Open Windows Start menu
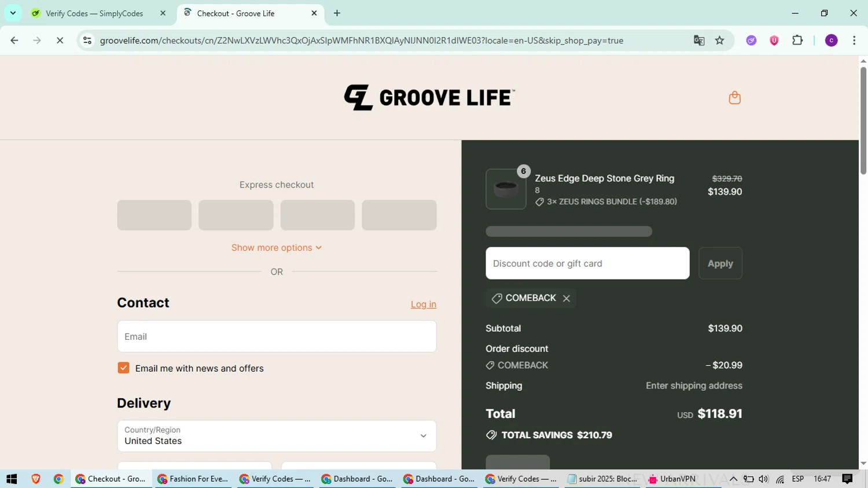Screen dimensions: 868x488 point(12,479)
